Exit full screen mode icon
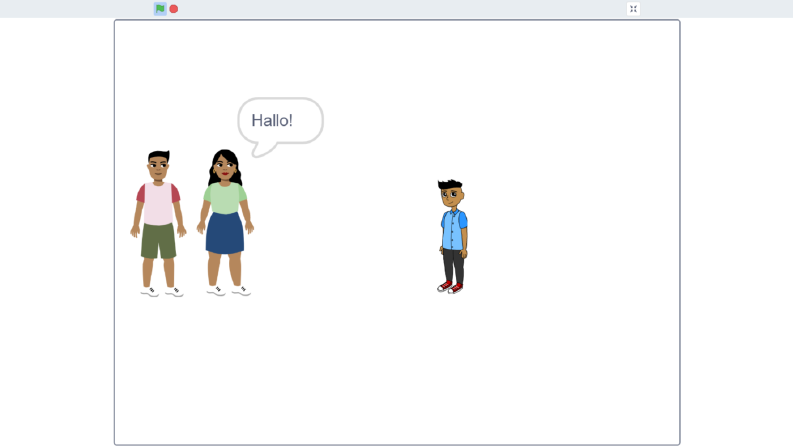Screen dimensions: 793x446 tap(633, 9)
